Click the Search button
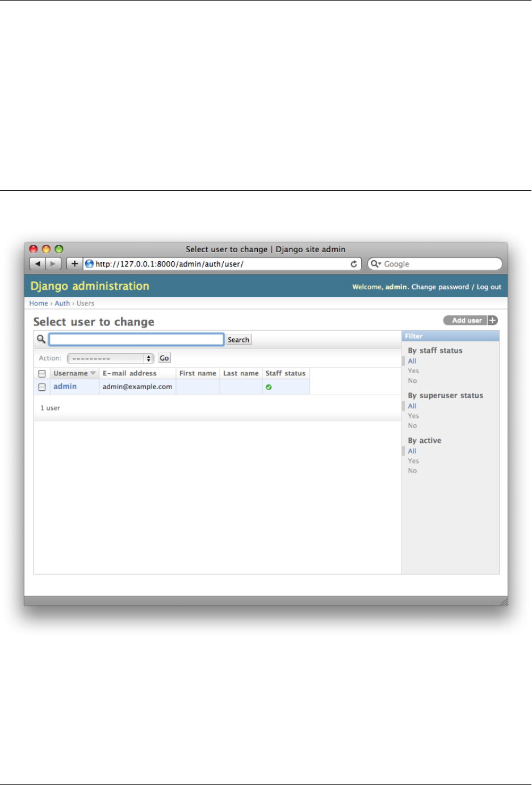Viewport: 532px width, 785px height. click(238, 340)
